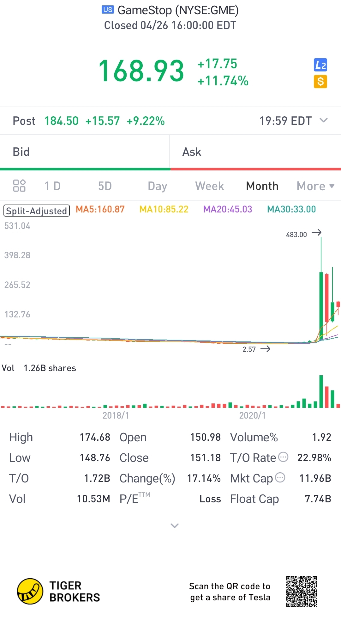
Task: Tap the Low value 148.76
Action: click(95, 458)
